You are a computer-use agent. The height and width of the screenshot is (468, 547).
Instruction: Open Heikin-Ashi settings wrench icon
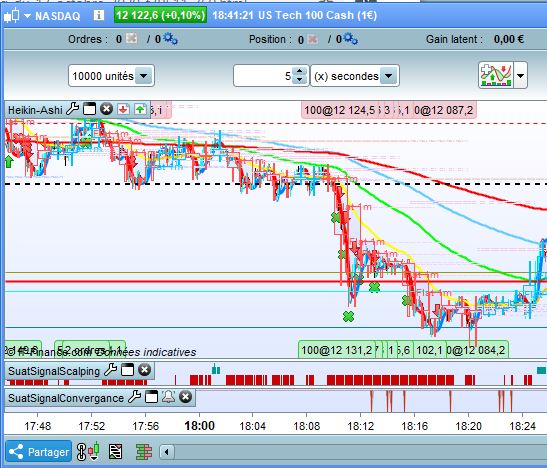click(73, 109)
